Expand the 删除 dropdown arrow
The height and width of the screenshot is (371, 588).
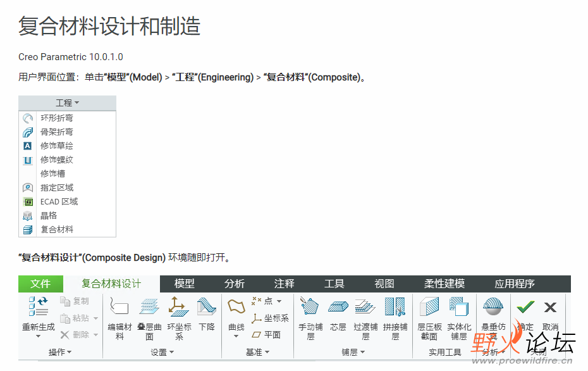[95, 335]
